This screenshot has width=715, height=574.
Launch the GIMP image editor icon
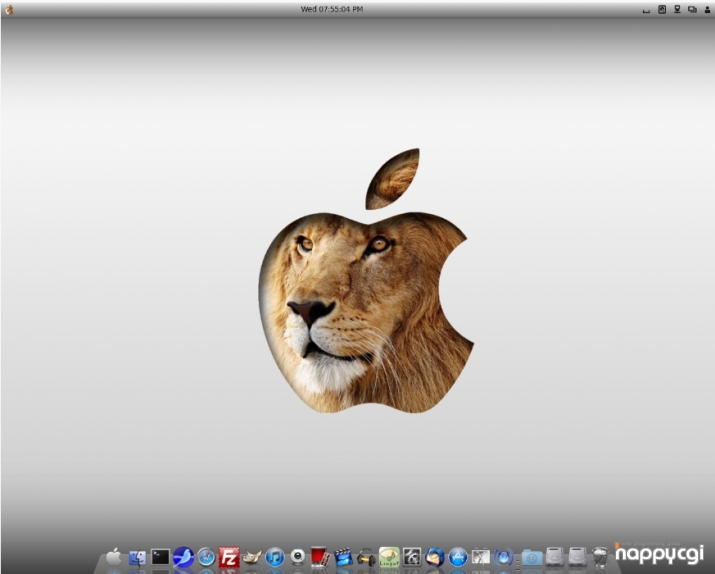[252, 557]
